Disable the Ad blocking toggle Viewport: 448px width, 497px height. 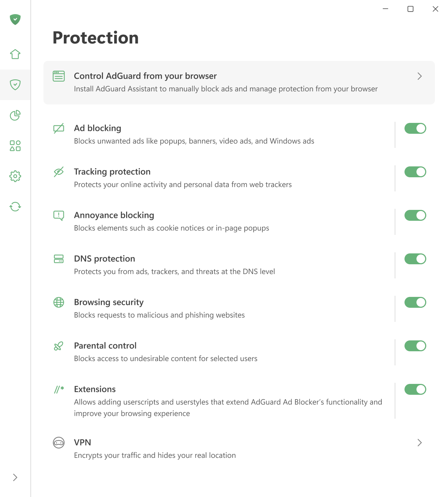415,128
